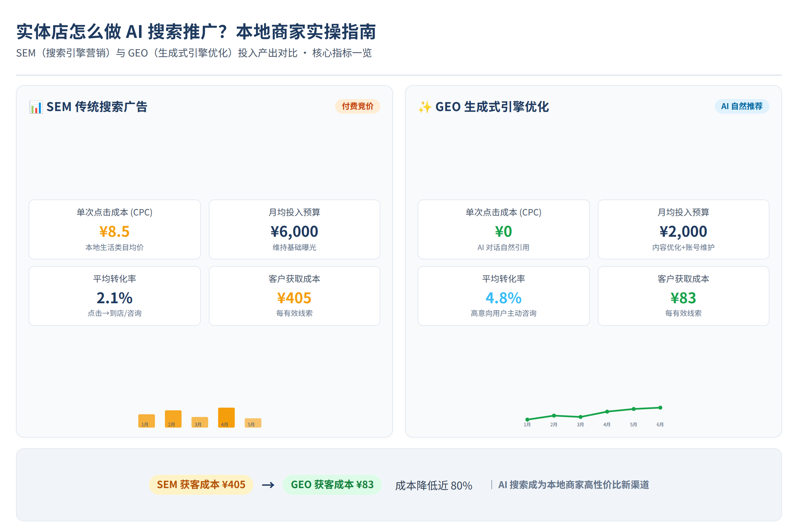Select the SEM ¥6,000 monthly budget value
The width and height of the screenshot is (798, 532).
pos(295,231)
